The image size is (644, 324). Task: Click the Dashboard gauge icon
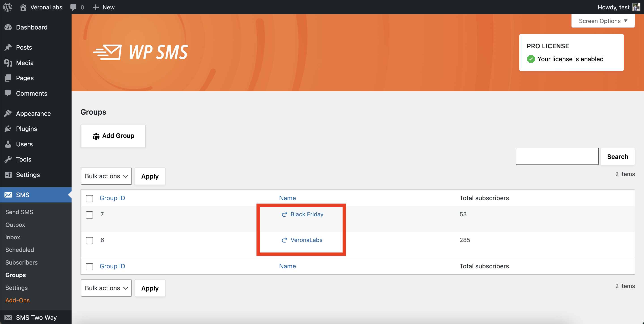pyautogui.click(x=8, y=27)
